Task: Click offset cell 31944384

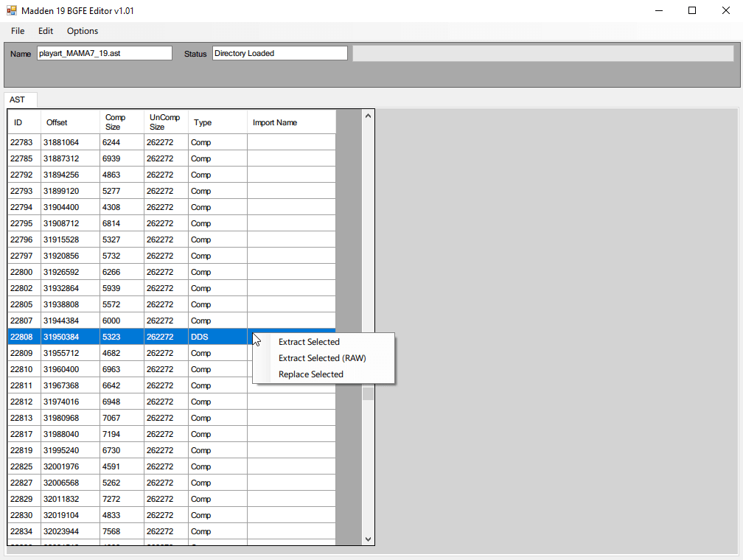Action: 70,321
